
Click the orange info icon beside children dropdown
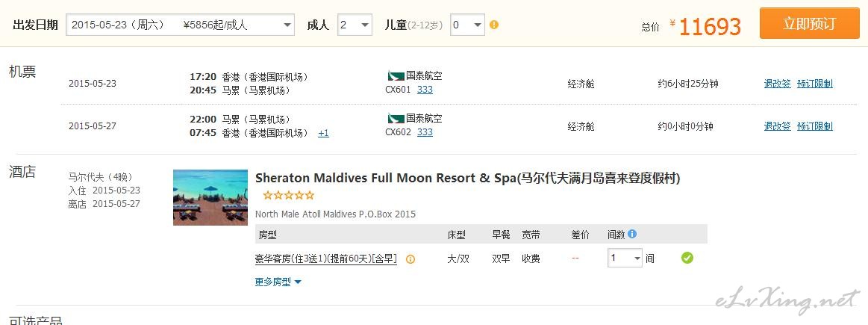[x=493, y=25]
